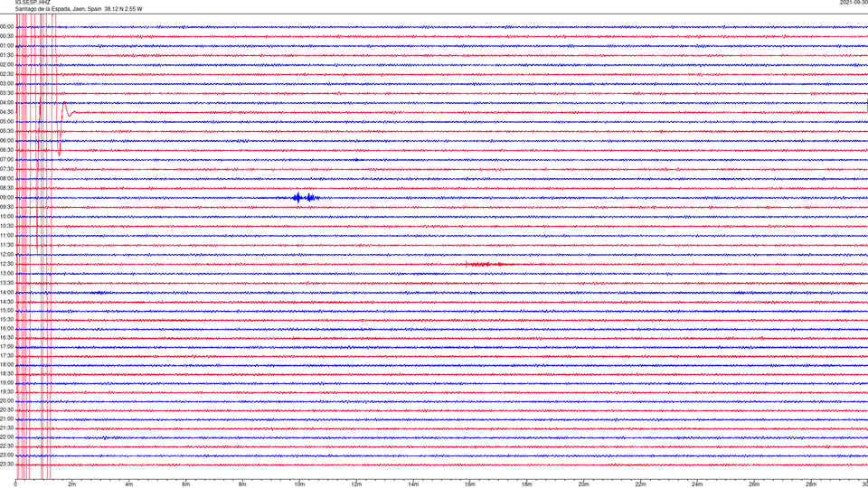Select the 03:00 trace time label
Viewport: 868px width, 488px height.
click(x=6, y=83)
